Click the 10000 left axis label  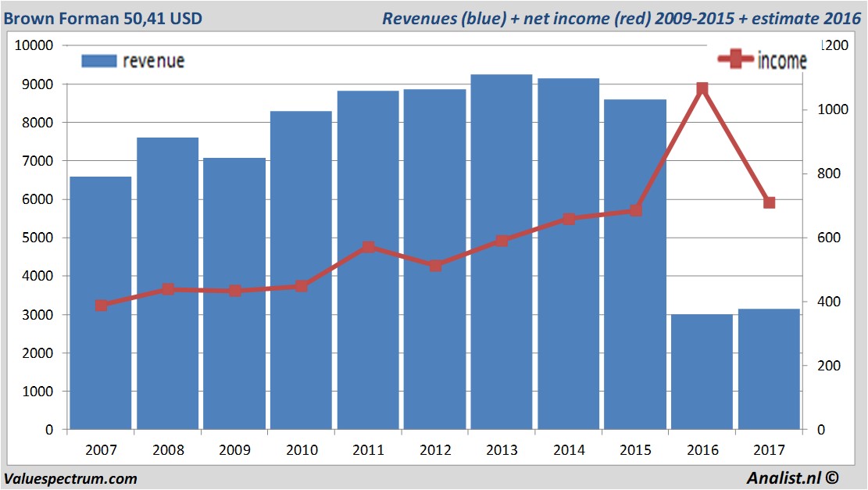click(x=34, y=45)
